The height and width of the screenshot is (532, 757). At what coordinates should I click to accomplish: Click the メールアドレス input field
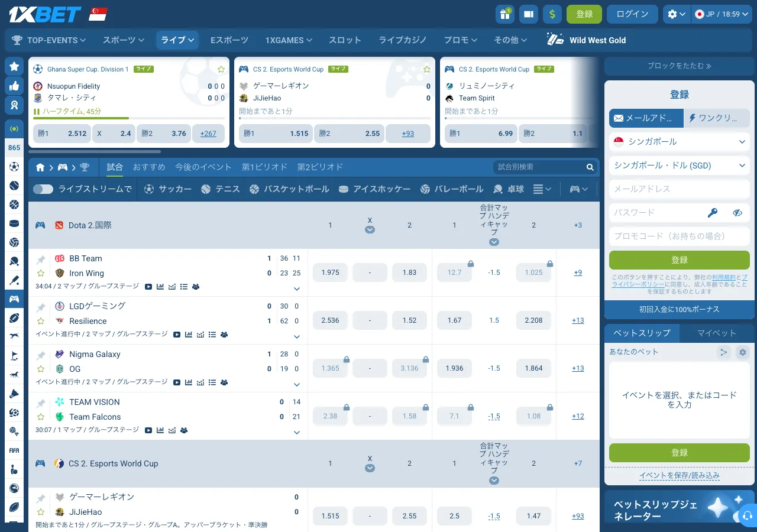(x=680, y=189)
